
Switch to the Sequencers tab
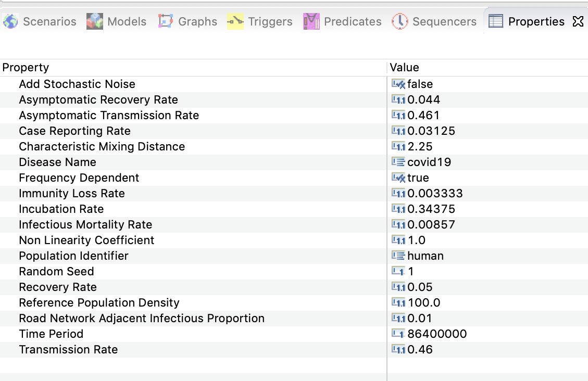(434, 21)
